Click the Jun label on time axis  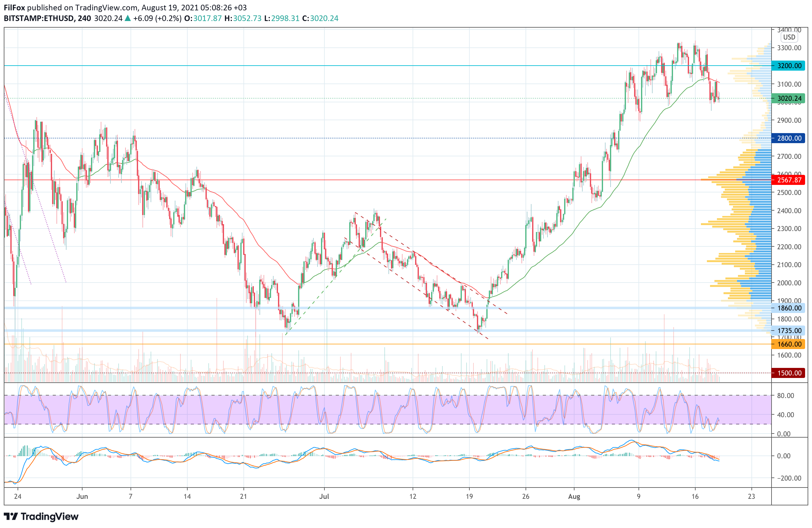coord(82,496)
